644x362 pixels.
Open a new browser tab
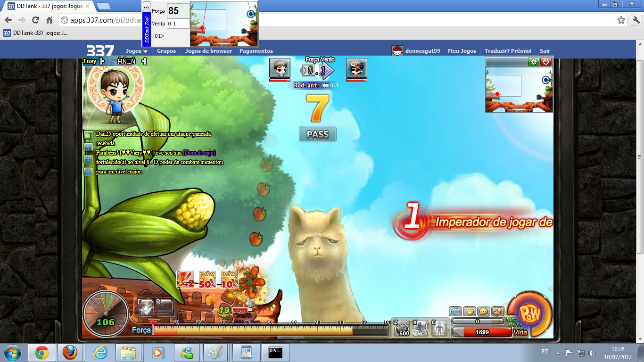click(x=104, y=7)
